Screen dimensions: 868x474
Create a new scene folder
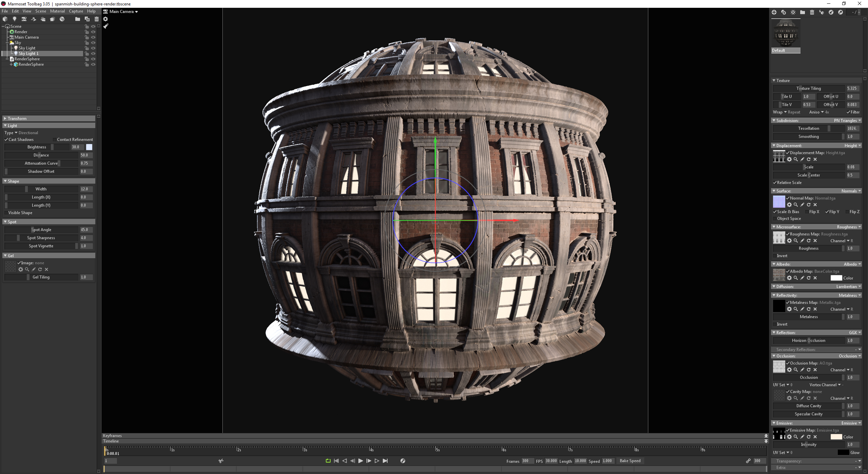(x=78, y=19)
